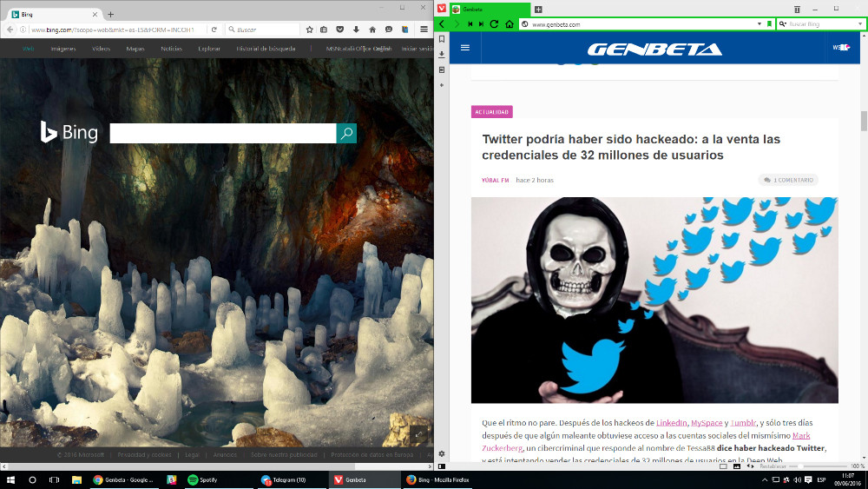Select the Genbeta tab in Vivaldi

[x=490, y=10]
